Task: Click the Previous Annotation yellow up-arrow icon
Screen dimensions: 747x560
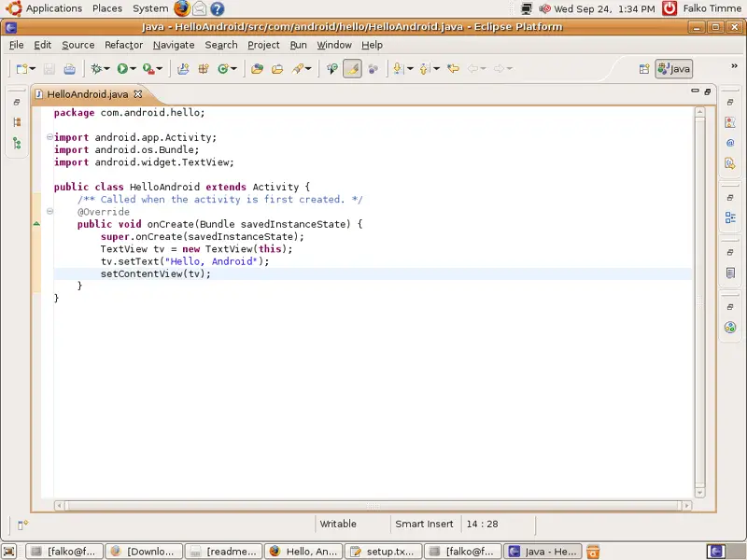Action: click(x=424, y=69)
